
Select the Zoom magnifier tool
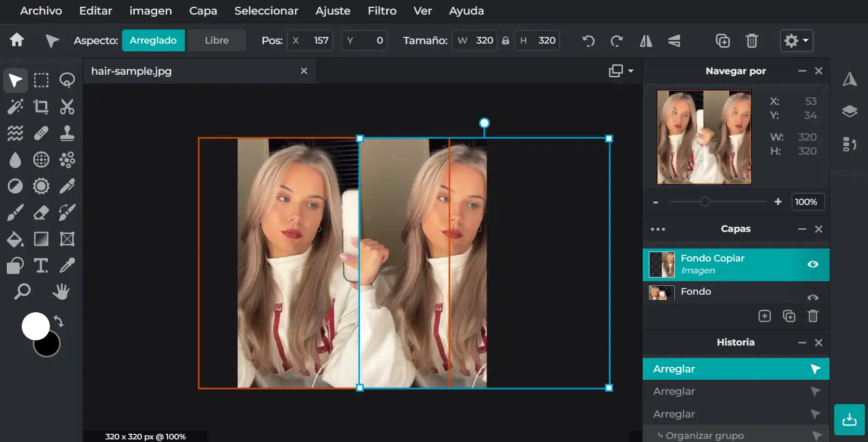click(22, 292)
